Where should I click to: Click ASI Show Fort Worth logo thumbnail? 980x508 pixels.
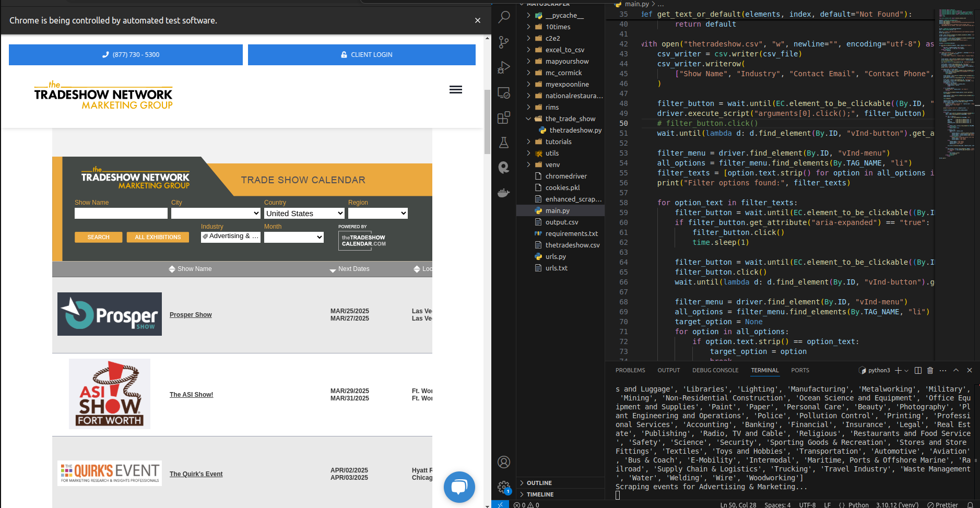coord(110,394)
